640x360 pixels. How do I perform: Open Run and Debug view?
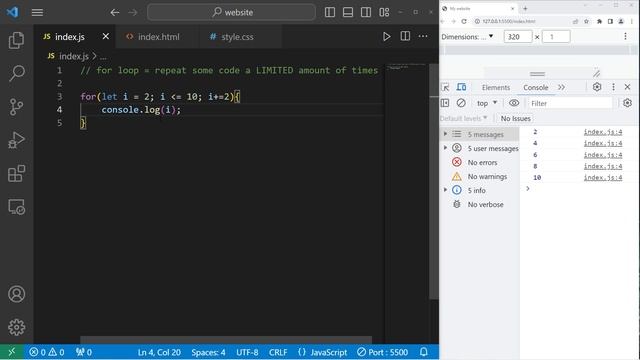pos(16,140)
